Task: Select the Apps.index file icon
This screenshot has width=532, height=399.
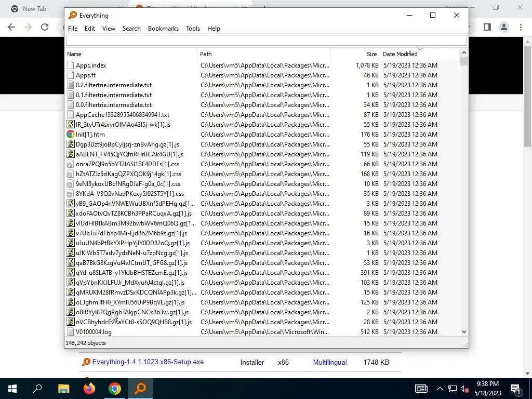Action: click(x=70, y=65)
